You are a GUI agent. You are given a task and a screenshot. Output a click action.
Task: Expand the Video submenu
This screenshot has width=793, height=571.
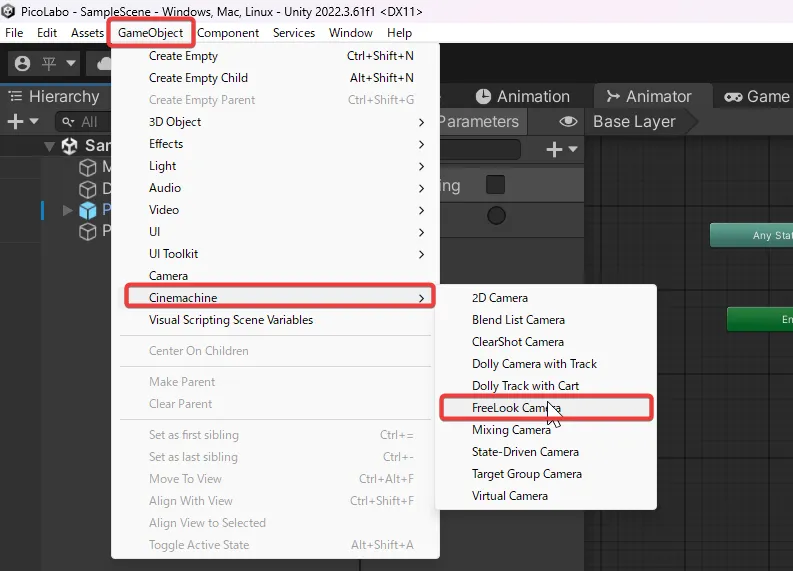pyautogui.click(x=276, y=210)
